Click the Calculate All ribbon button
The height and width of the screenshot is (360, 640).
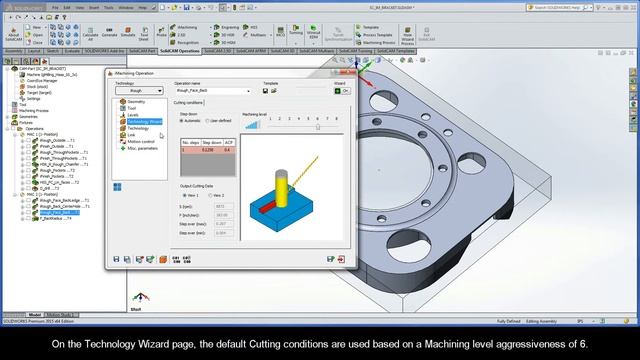pyautogui.click(x=90, y=34)
